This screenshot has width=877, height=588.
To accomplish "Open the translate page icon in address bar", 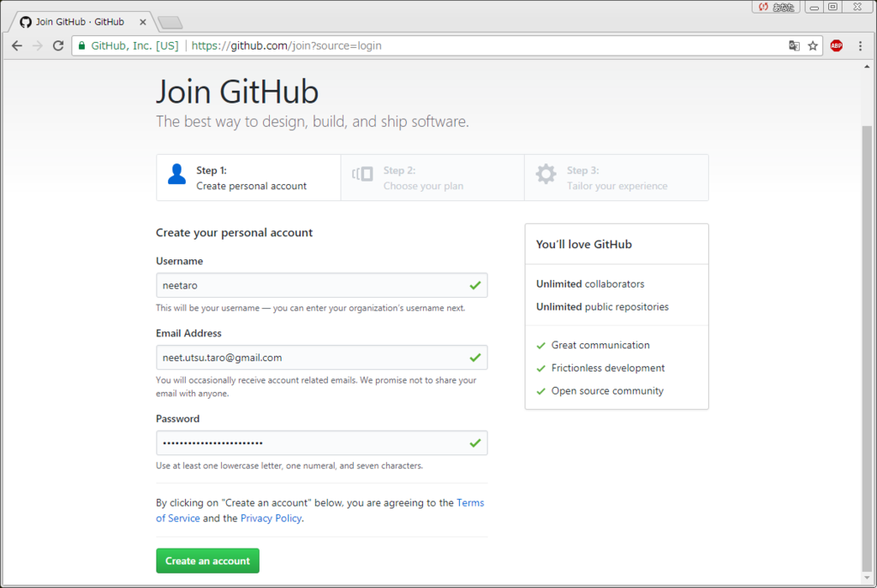I will [x=794, y=46].
